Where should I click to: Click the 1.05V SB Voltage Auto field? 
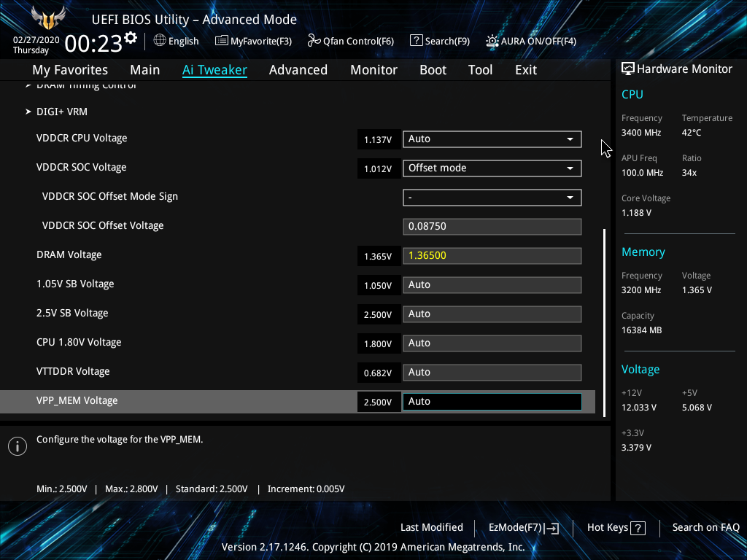(x=492, y=285)
